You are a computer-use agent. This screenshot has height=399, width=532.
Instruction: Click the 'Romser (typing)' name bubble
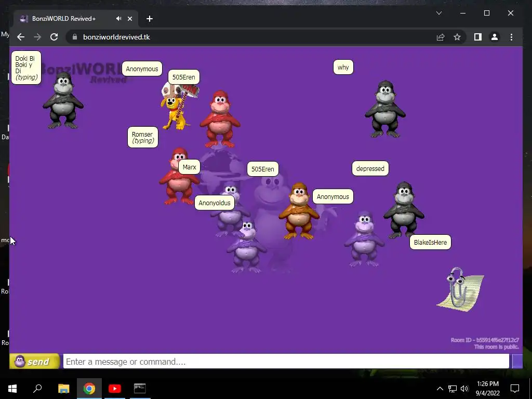[x=143, y=137]
